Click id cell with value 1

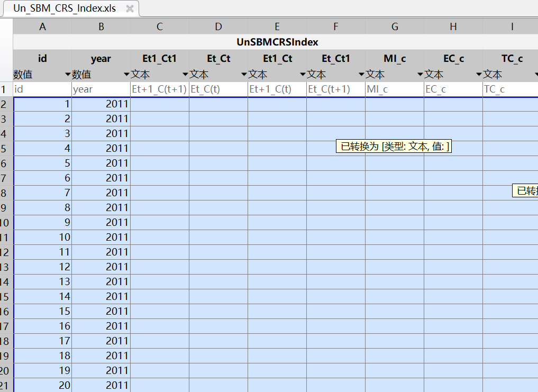42,104
